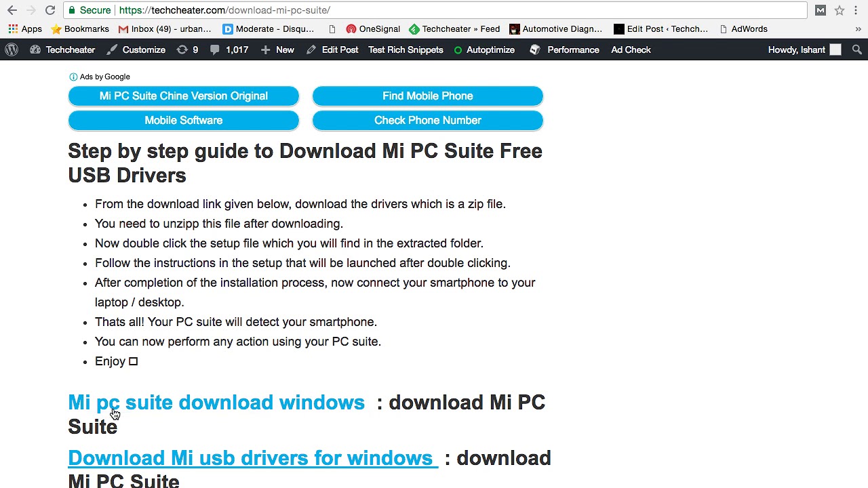The image size is (868, 488).
Task: Click the 'Enjoy' list item
Action: (116, 361)
